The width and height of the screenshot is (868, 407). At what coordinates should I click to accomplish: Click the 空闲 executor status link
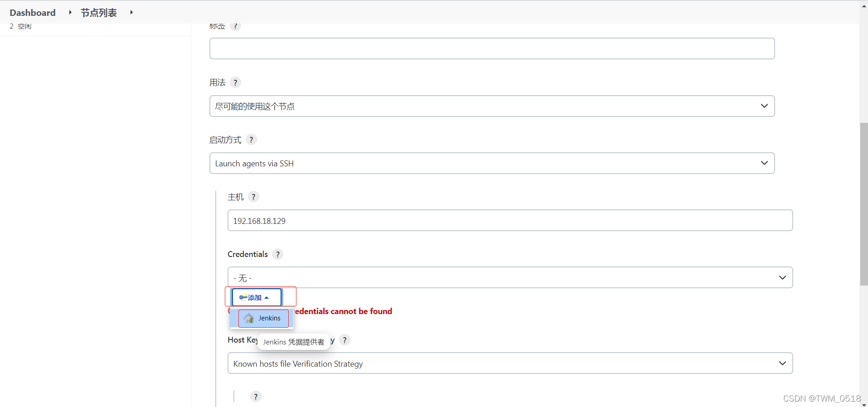click(24, 26)
